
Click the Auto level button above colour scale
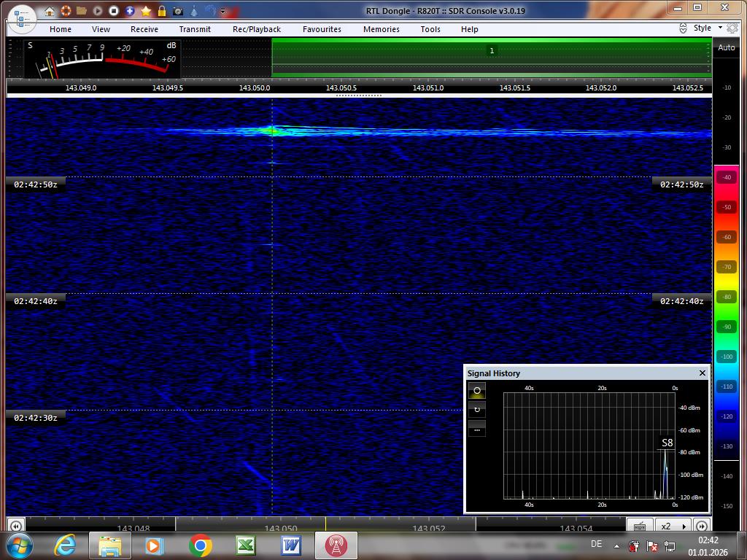(726, 47)
